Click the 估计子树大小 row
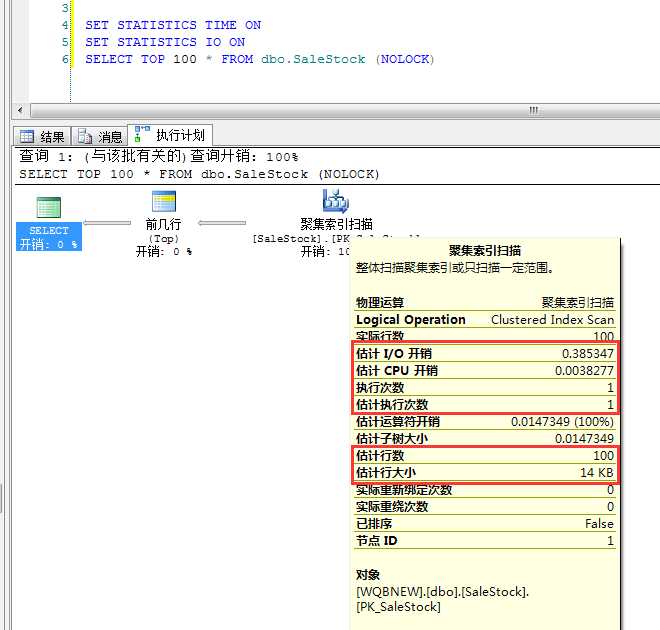This screenshot has height=630, width=660. pyautogui.click(x=484, y=439)
